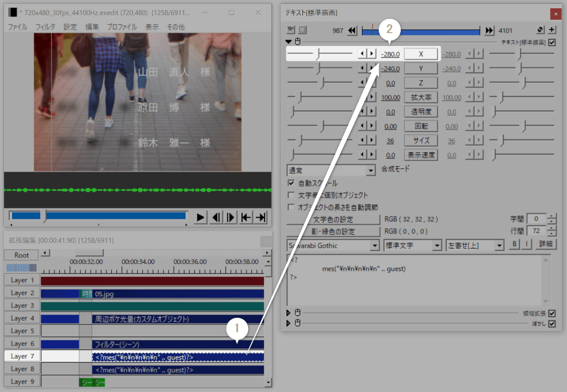This screenshot has height=392, width=567.
Task: Open the プロファイル menu
Action: click(122, 27)
